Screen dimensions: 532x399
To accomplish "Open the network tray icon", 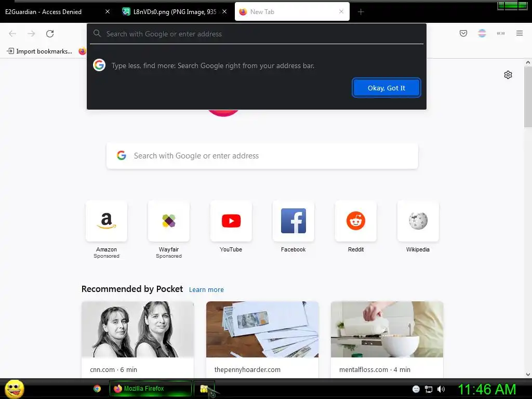I will [429, 389].
